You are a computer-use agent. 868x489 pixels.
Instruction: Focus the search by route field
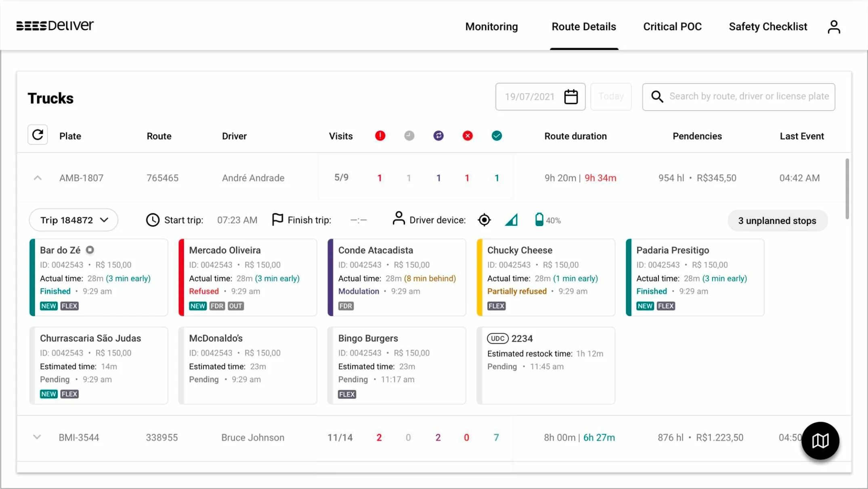(739, 97)
